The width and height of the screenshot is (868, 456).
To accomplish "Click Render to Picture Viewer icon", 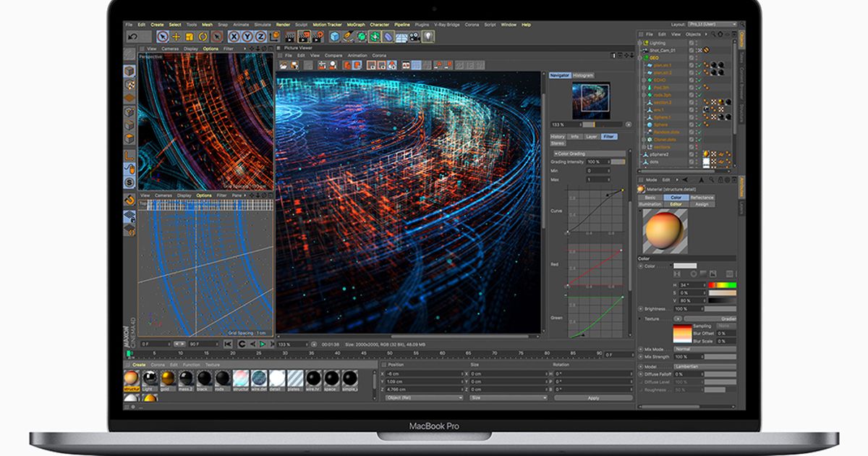I will click(304, 36).
